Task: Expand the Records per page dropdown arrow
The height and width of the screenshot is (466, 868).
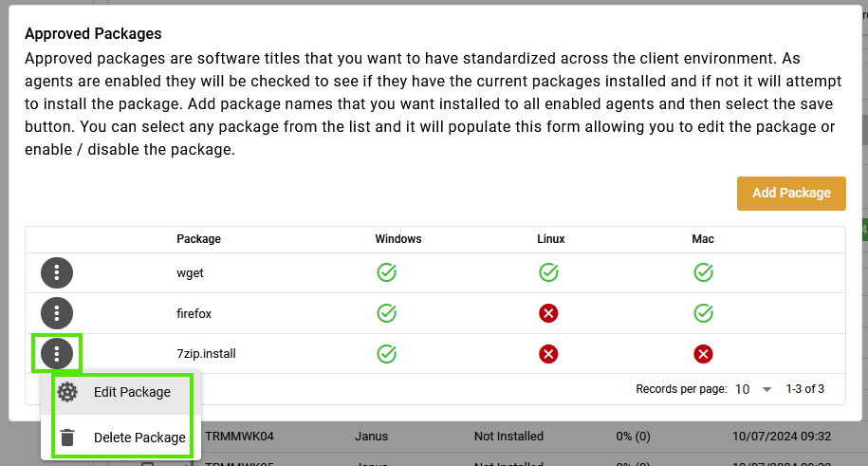Action: [x=766, y=389]
